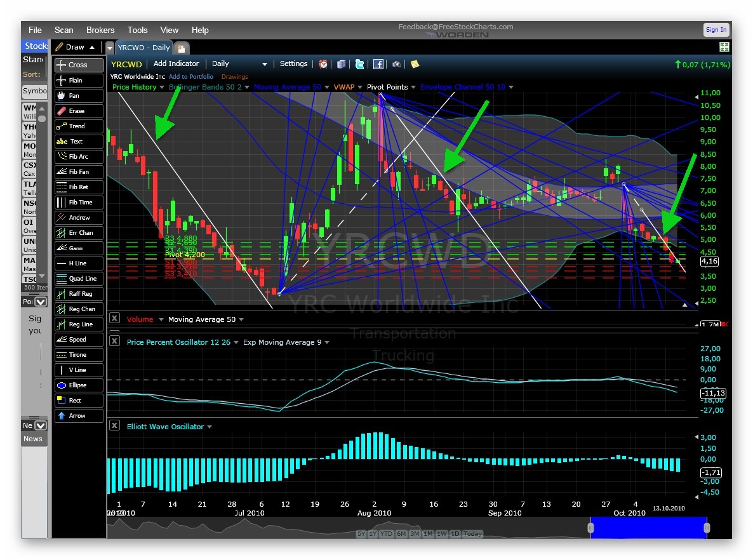Click the YRCWD symbol field
The width and height of the screenshot is (753, 560).
(x=126, y=64)
